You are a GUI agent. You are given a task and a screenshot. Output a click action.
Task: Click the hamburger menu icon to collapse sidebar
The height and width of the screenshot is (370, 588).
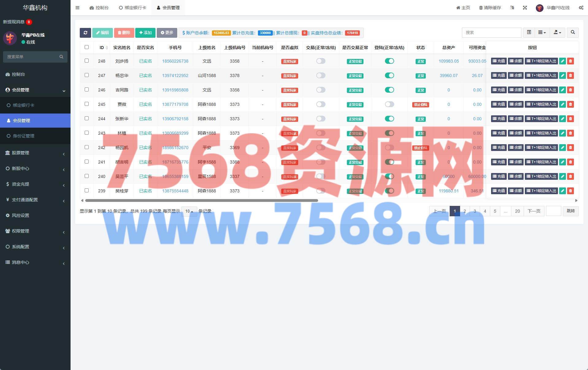pos(77,8)
